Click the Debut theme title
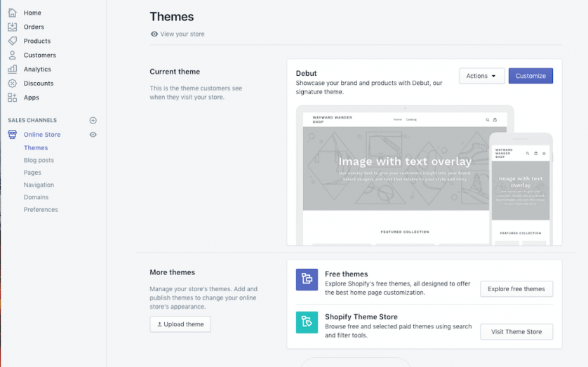 [x=306, y=73]
